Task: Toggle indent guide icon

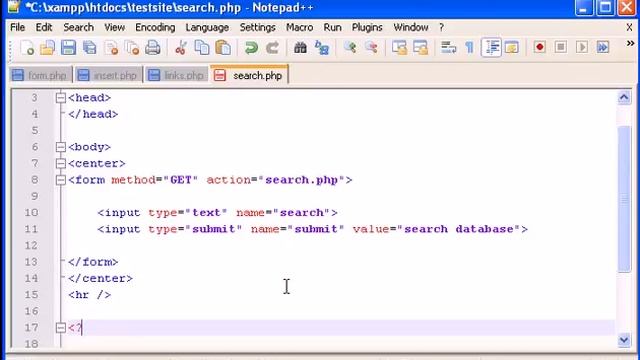Action: pos(491,48)
